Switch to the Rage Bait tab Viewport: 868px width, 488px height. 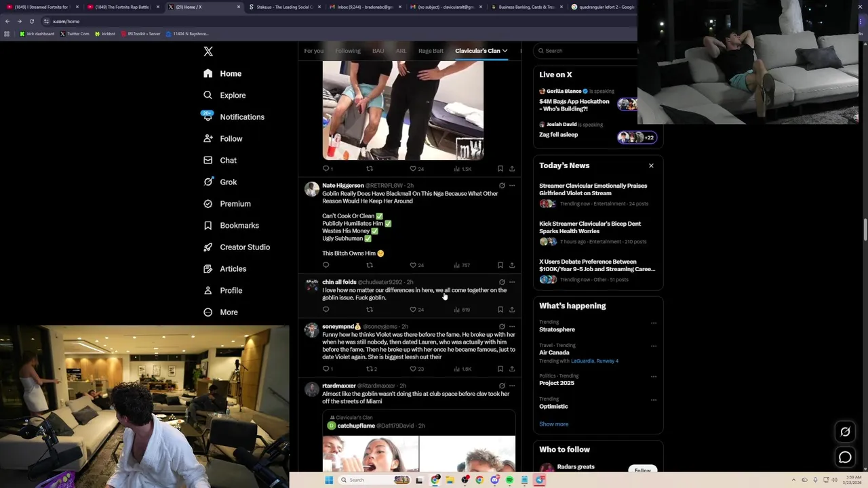point(431,51)
